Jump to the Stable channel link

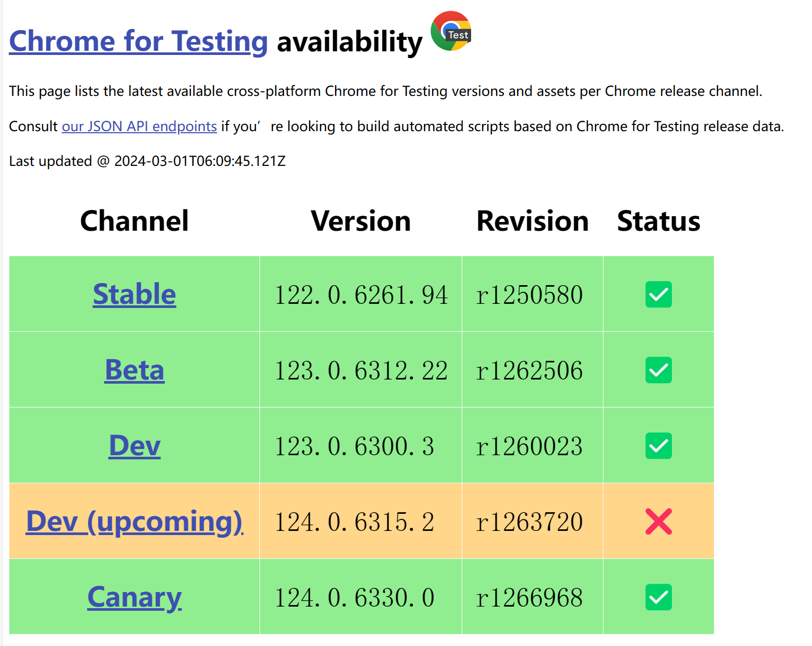tap(134, 294)
